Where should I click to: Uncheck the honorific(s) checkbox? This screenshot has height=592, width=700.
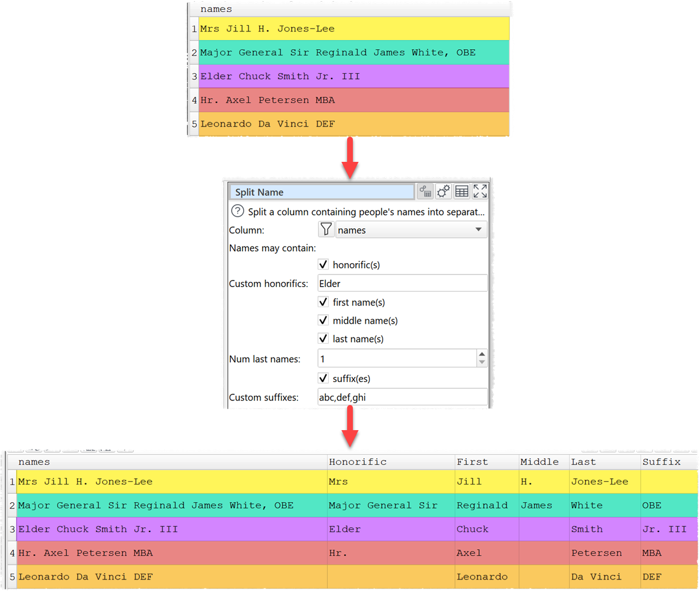(323, 264)
